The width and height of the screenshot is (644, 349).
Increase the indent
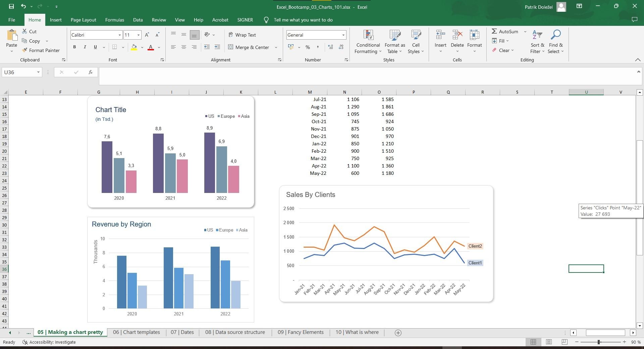[217, 47]
